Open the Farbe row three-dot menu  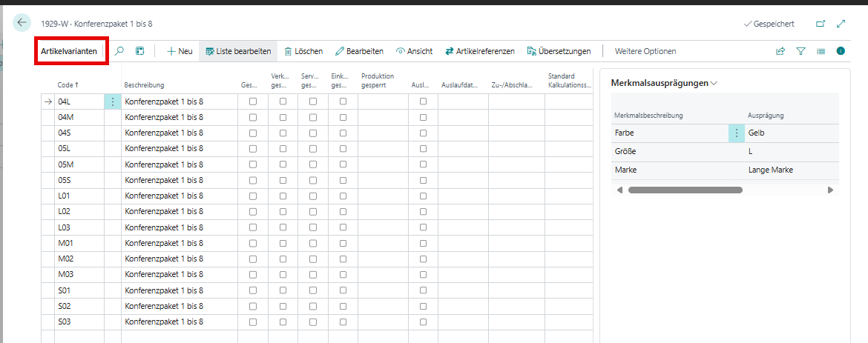[737, 133]
